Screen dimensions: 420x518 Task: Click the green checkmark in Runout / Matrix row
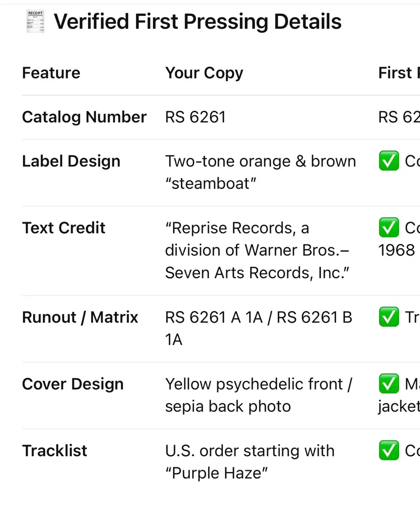click(x=389, y=318)
